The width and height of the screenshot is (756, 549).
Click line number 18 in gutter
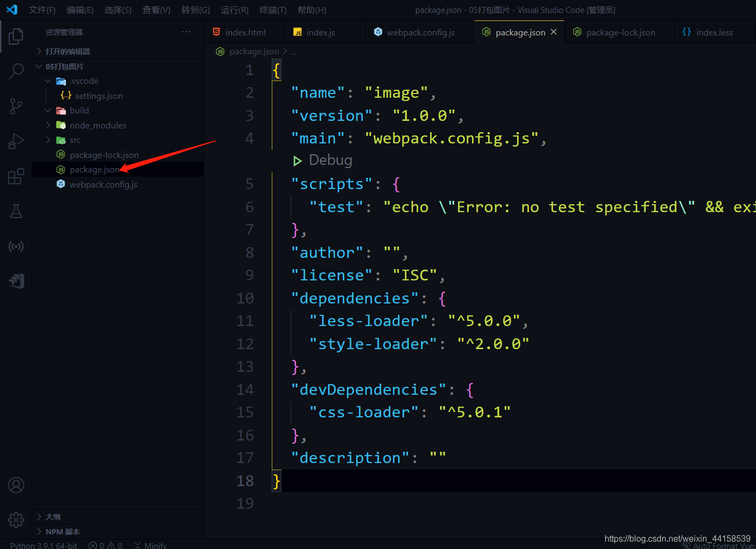(x=245, y=481)
